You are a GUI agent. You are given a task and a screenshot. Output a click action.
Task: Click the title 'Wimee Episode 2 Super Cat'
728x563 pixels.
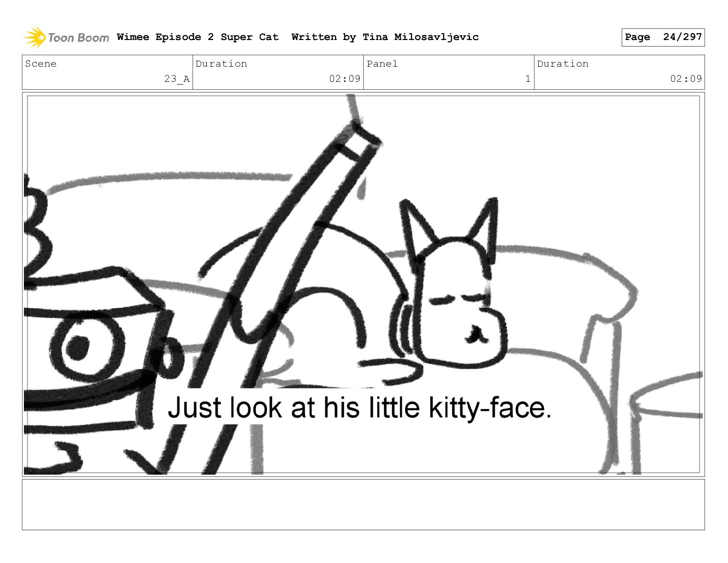coord(198,37)
